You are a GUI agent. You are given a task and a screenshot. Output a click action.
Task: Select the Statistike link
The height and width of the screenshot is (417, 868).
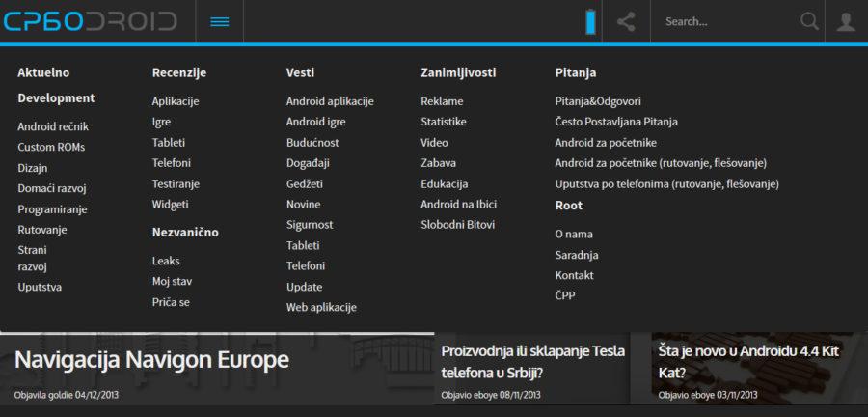(x=444, y=122)
